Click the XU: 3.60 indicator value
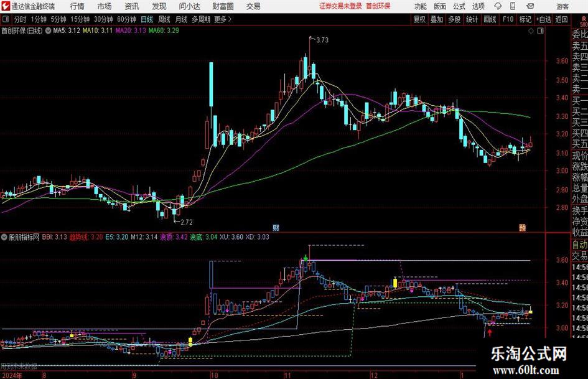 231,237
